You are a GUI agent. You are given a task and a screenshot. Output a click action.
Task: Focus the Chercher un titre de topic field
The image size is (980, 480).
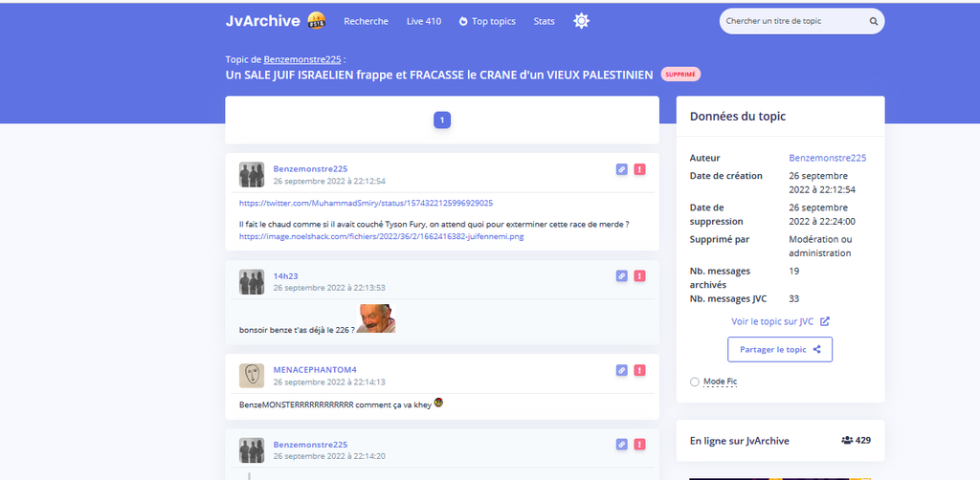click(x=792, y=21)
